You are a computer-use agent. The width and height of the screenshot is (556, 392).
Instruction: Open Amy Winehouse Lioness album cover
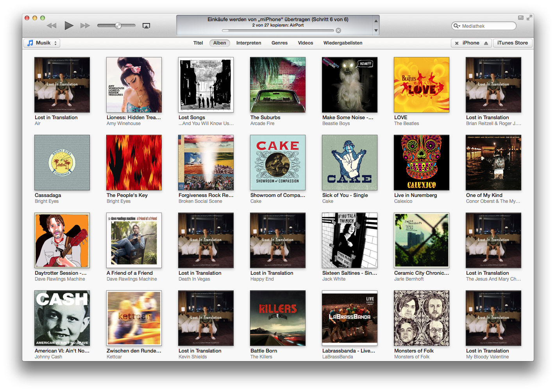tap(134, 85)
